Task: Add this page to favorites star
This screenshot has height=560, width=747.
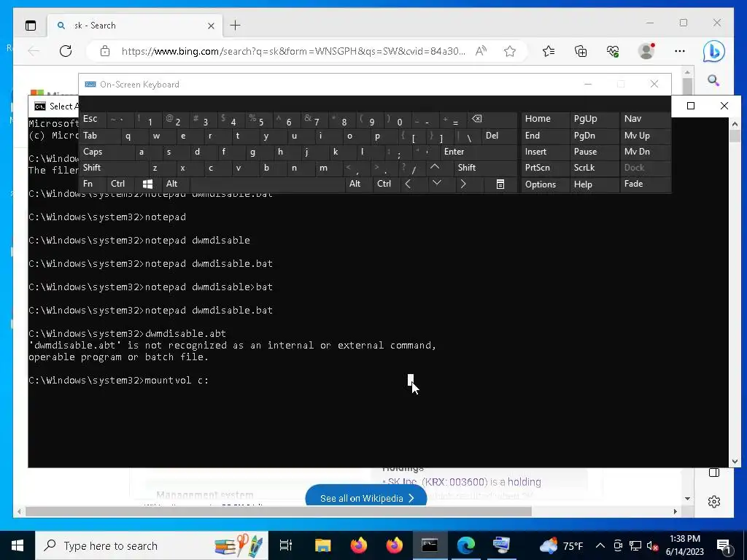Action: coord(510,51)
